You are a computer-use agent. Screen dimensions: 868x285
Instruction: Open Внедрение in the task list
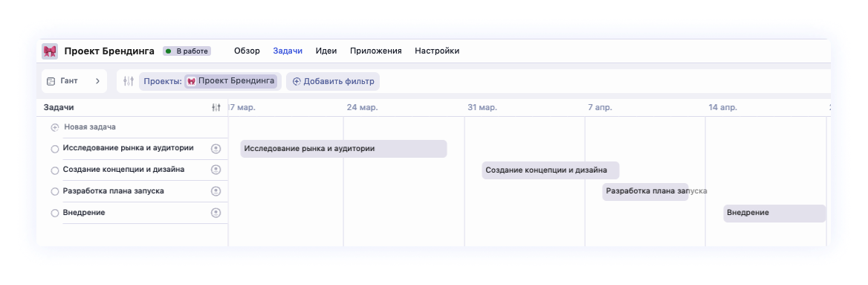click(x=84, y=212)
